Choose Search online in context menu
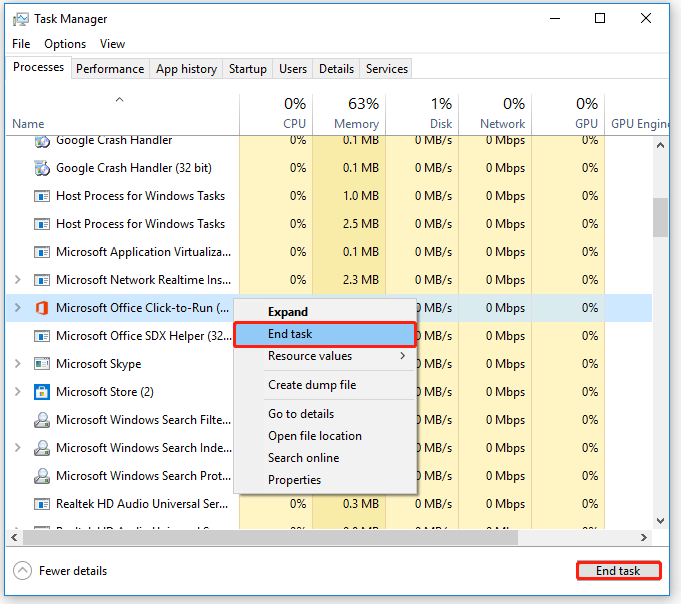This screenshot has height=604, width=681. [x=325, y=458]
